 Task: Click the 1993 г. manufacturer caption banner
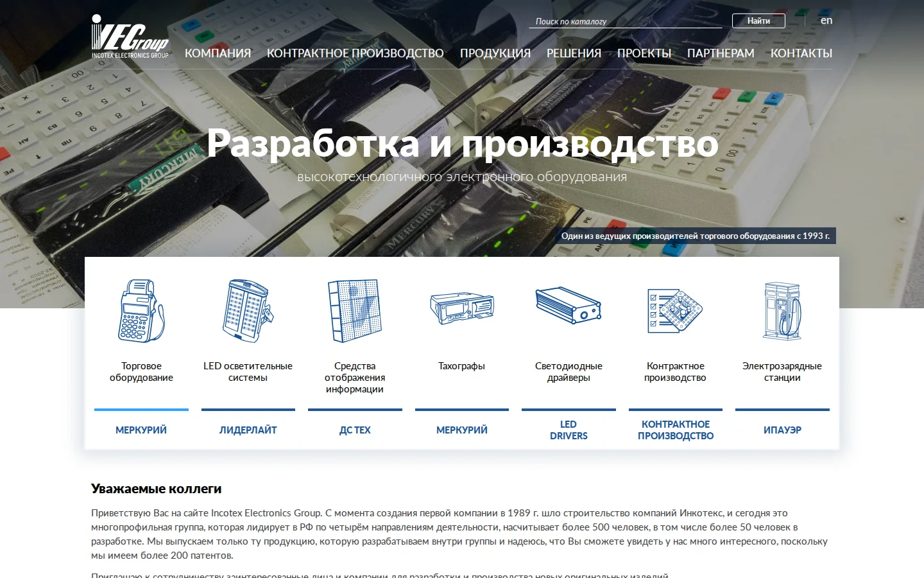(x=696, y=236)
